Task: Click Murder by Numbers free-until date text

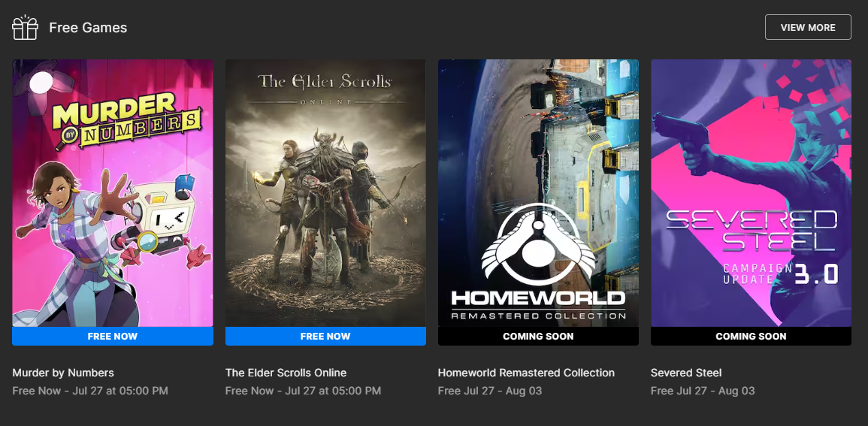Action: coord(89,391)
